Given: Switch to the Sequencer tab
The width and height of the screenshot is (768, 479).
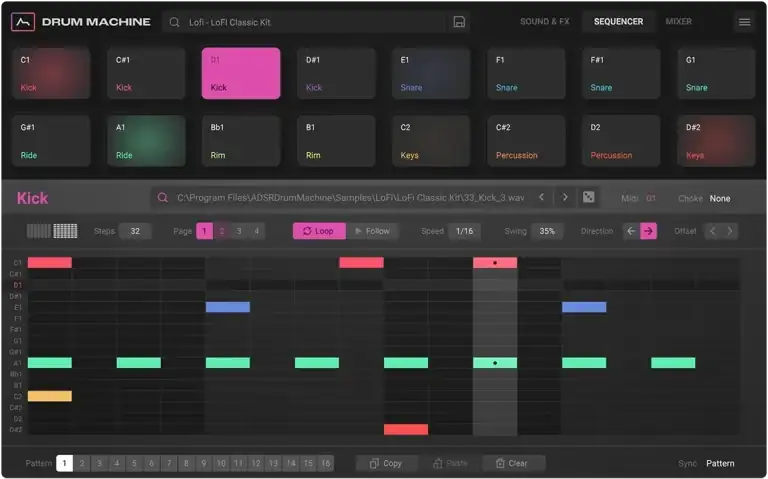Looking at the screenshot, I should click(x=619, y=22).
